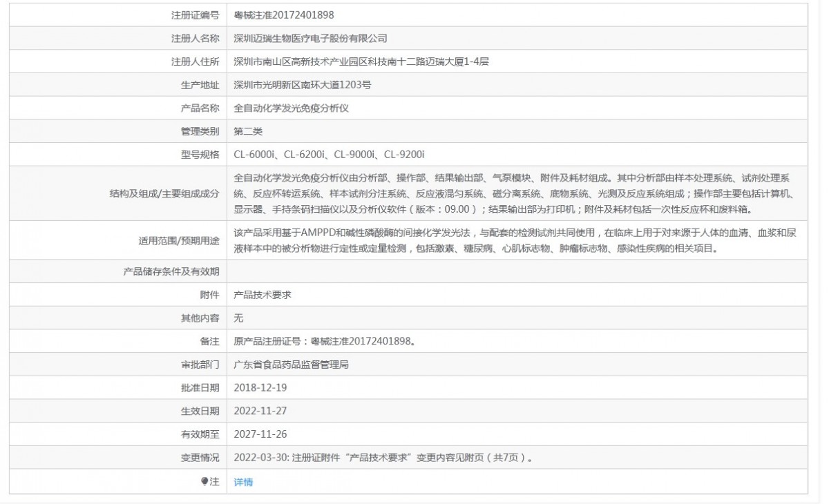829x504 pixels.
Task: Click the 注册人名称 label
Action: coord(196,38)
